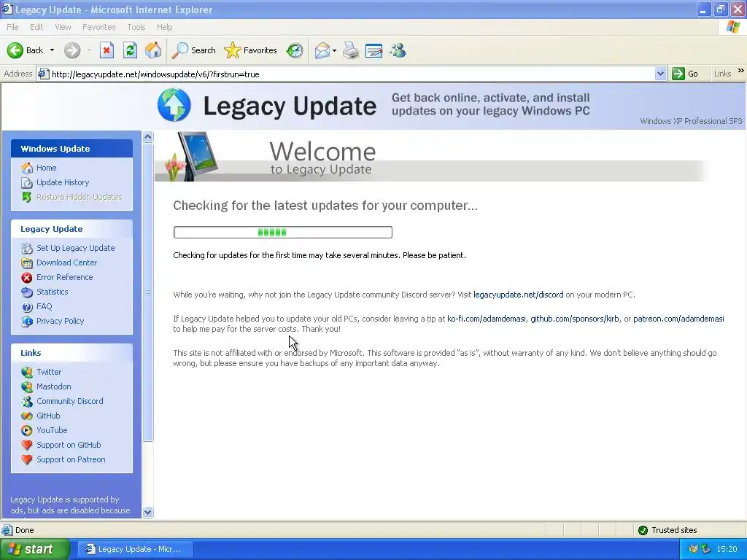The image size is (747, 560).
Task: Open the Search toolbar button
Action: pyautogui.click(x=193, y=50)
